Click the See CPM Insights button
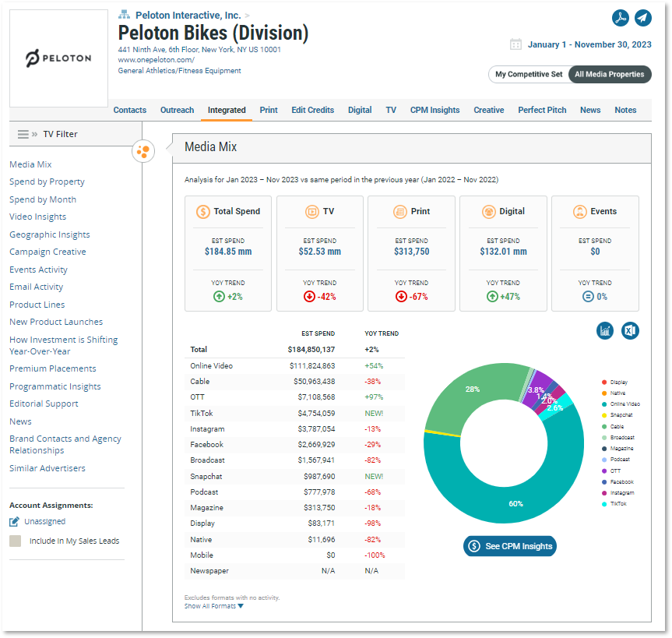The height and width of the screenshot is (638, 672). click(x=510, y=546)
